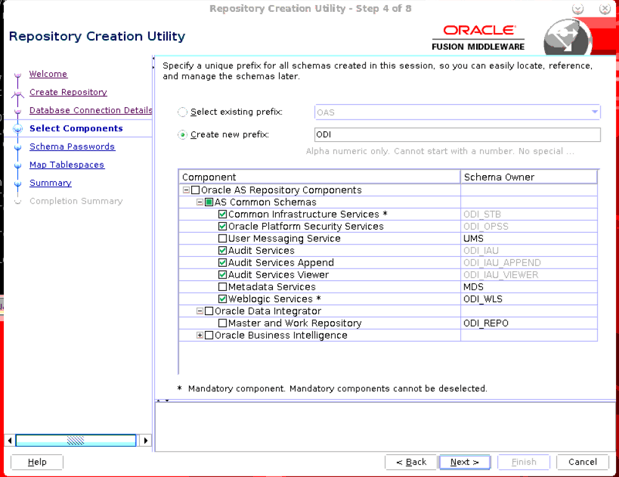619x477 pixels.
Task: Click the ODI_WLS schema owner cell
Action: point(529,299)
